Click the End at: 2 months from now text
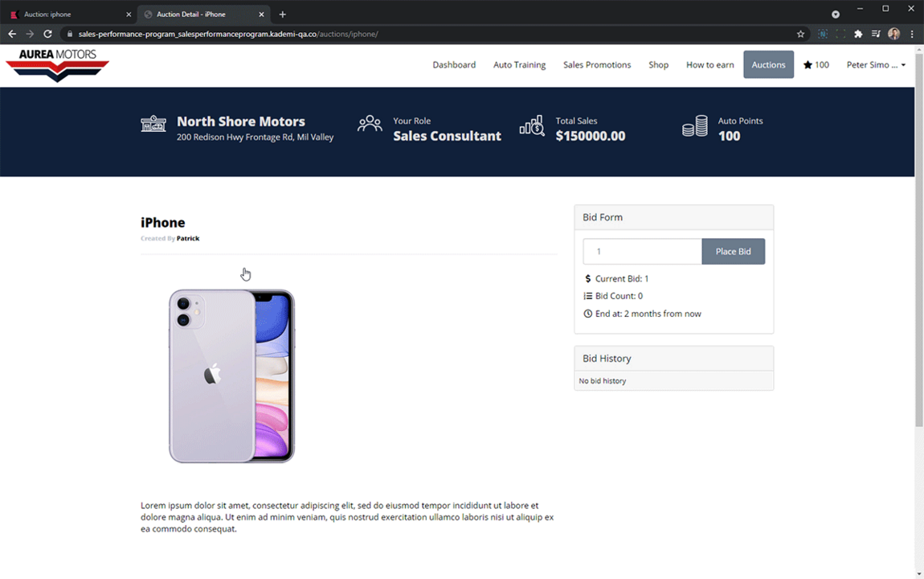Screen dimensions: 924x579 click(x=648, y=314)
